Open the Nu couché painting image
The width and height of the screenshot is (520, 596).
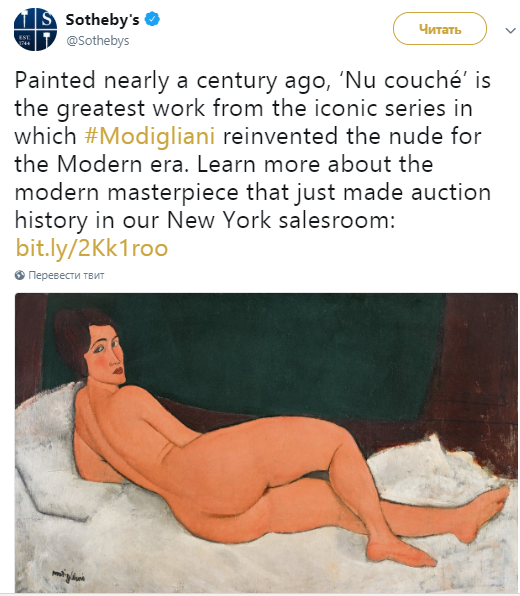[x=266, y=442]
